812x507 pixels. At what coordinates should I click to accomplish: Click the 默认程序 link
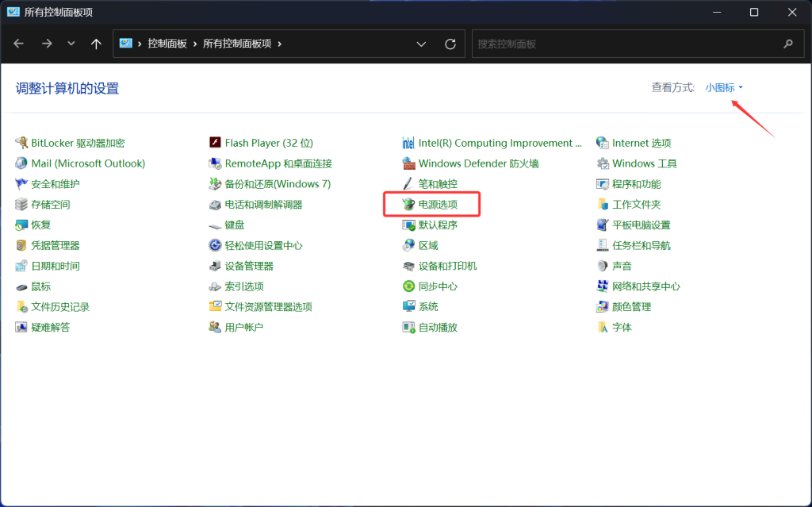click(438, 225)
